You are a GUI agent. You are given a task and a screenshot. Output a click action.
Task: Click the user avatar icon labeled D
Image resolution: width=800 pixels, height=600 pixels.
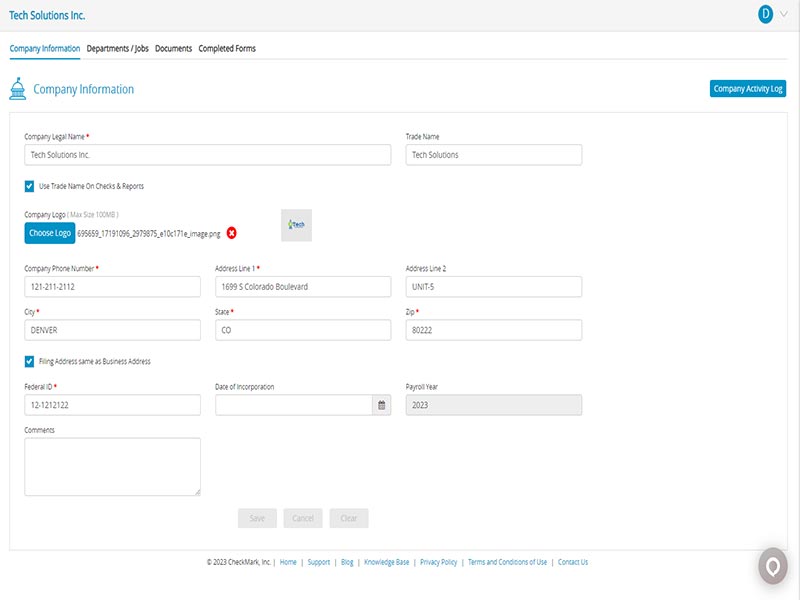[765, 14]
